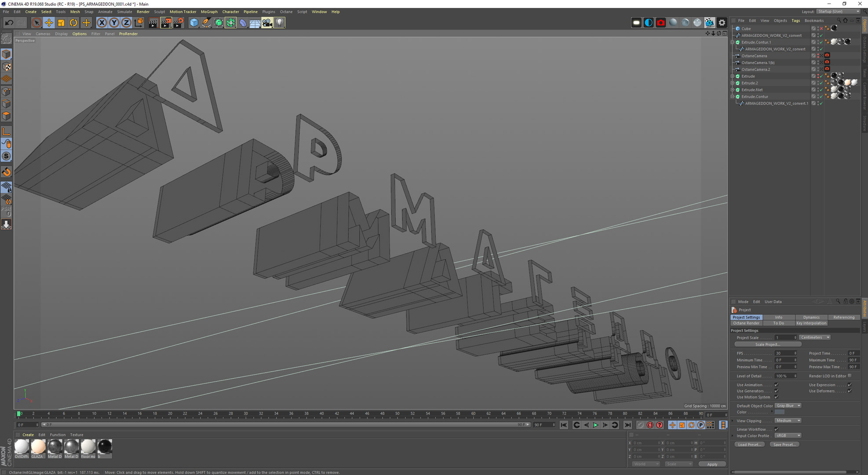The width and height of the screenshot is (868, 475).
Task: Click the Scale Project button
Action: click(767, 344)
